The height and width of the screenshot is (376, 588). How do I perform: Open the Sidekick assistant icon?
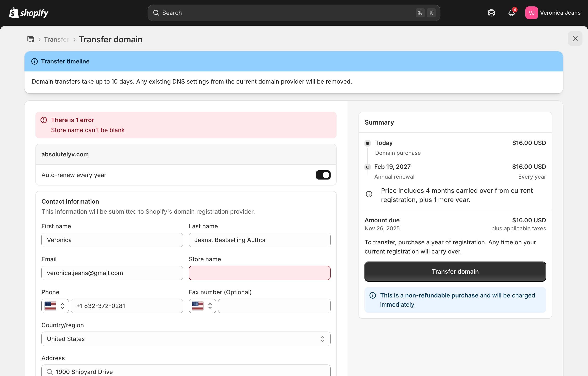click(491, 13)
